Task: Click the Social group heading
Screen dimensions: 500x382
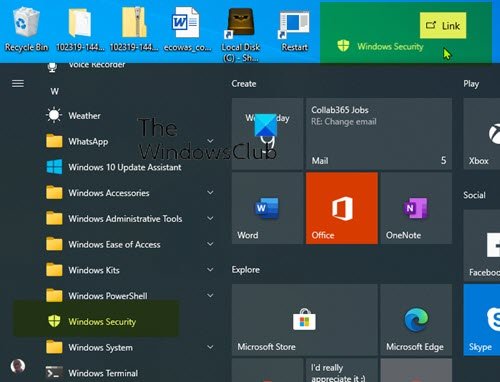Action: (x=474, y=195)
